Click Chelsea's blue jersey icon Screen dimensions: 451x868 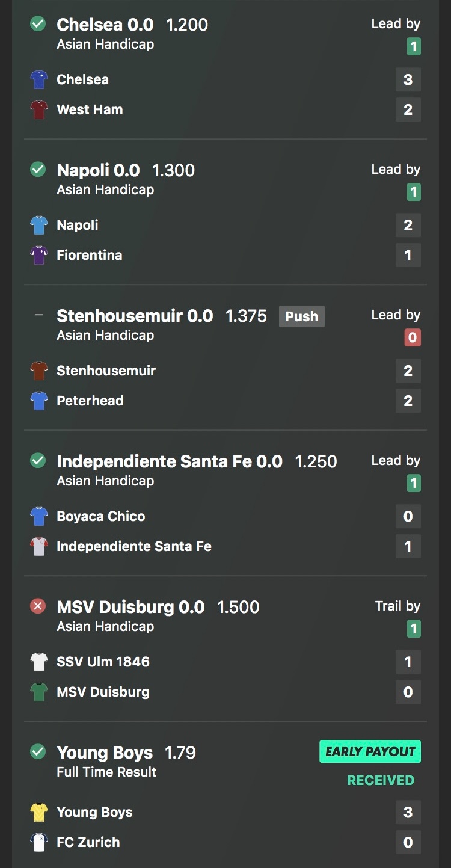coord(39,79)
